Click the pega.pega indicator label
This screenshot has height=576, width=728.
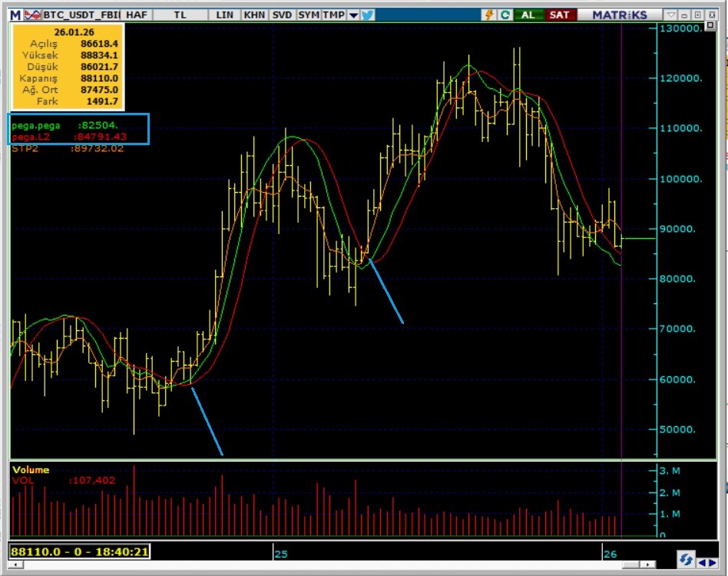36,125
